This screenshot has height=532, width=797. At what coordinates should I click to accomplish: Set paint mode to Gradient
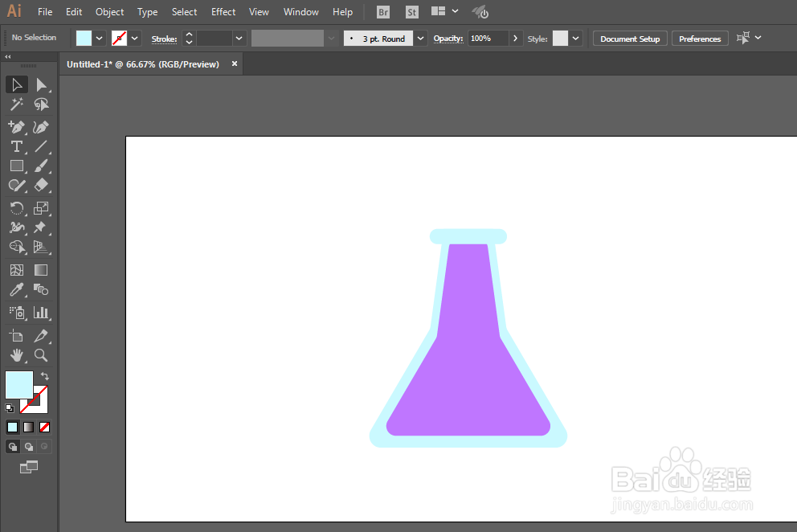coord(28,428)
